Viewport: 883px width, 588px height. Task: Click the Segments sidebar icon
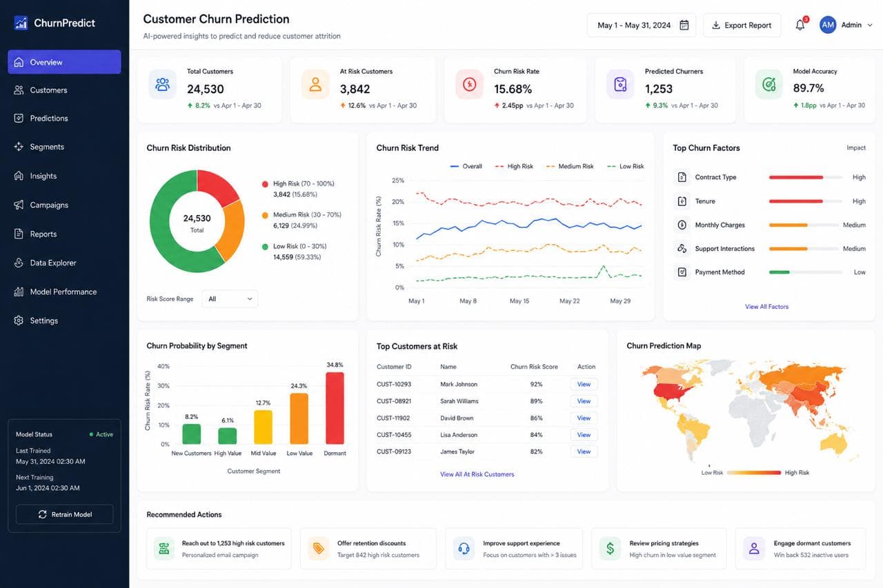coord(19,147)
